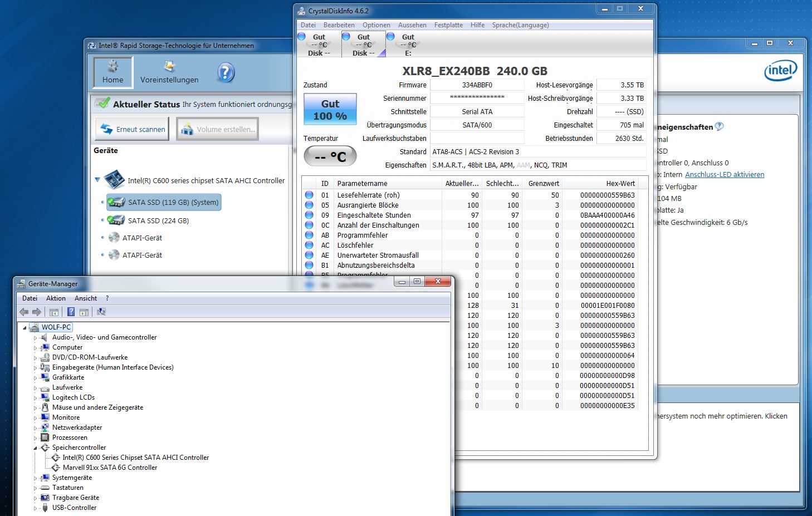Select Mäuse und andere Zeigegeräte entry
Image resolution: width=812 pixels, height=516 pixels.
point(97,407)
